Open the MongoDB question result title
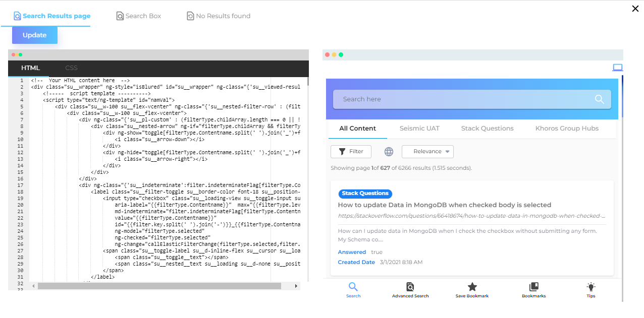This screenshot has width=644, height=318. (444, 205)
